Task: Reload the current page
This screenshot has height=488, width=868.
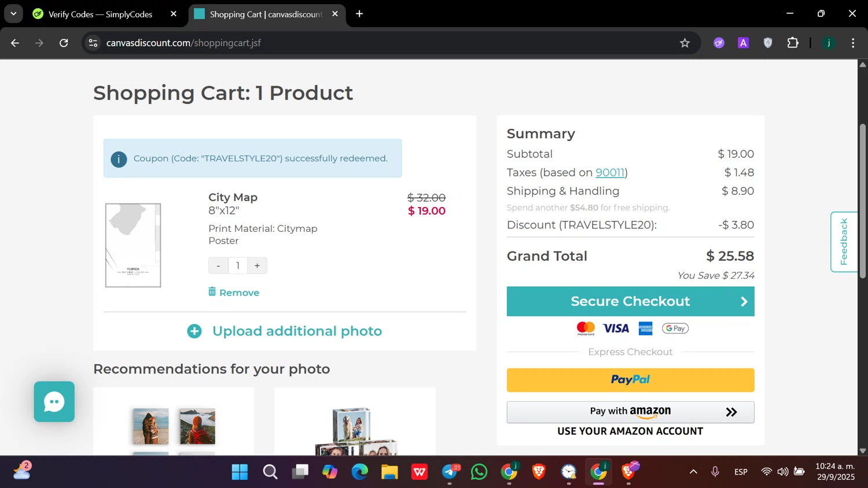Action: tap(64, 43)
